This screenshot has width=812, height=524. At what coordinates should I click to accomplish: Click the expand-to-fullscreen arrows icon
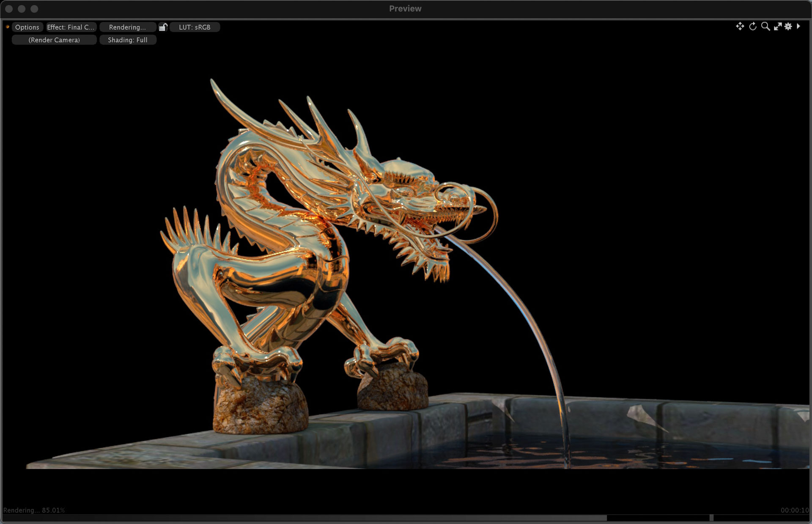point(778,26)
